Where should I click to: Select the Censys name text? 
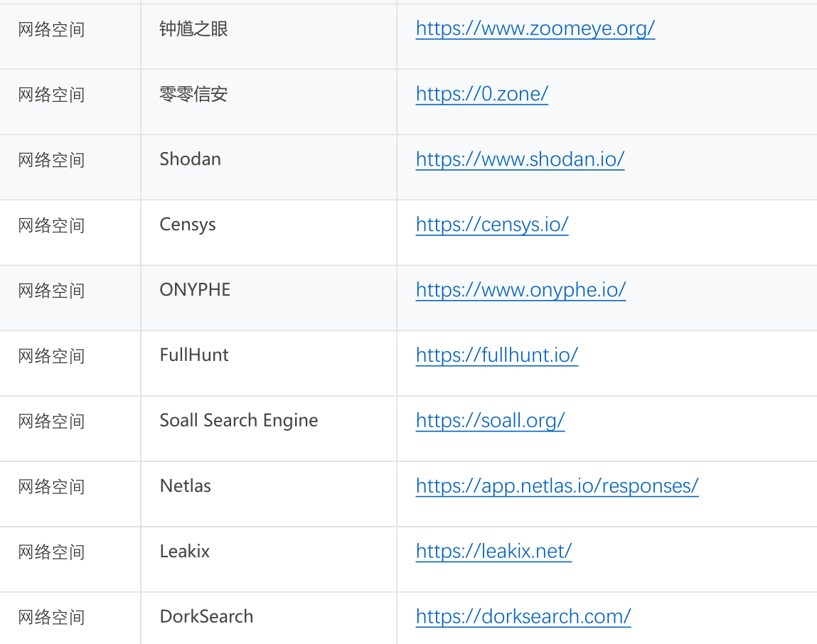[188, 225]
